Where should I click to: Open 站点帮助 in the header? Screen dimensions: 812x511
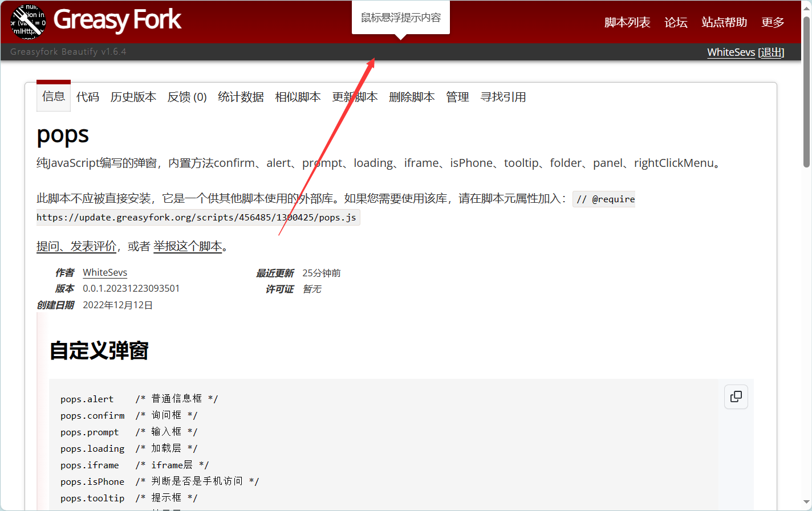[724, 22]
